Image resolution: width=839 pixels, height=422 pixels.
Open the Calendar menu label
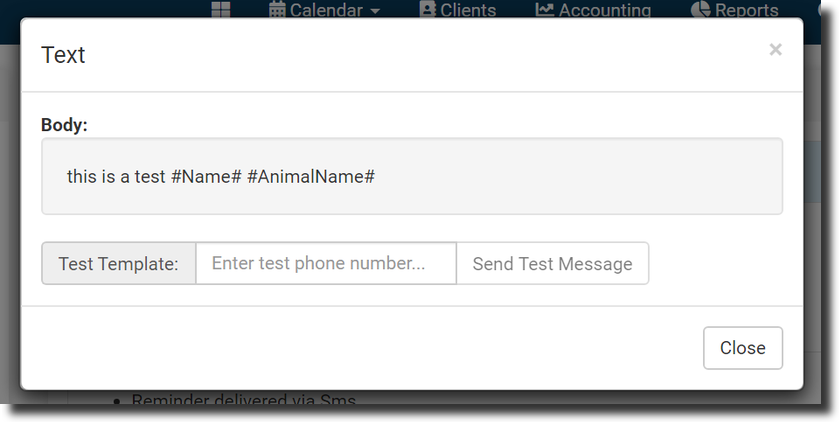coord(326,10)
